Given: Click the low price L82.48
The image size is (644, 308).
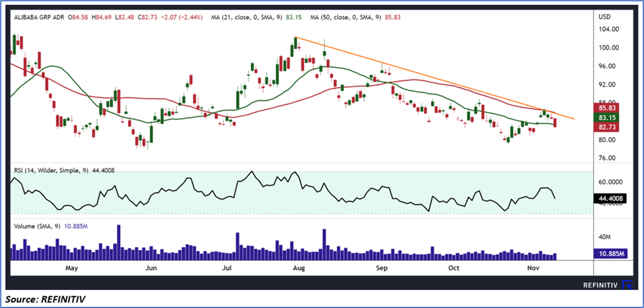Looking at the screenshot, I should [x=124, y=18].
